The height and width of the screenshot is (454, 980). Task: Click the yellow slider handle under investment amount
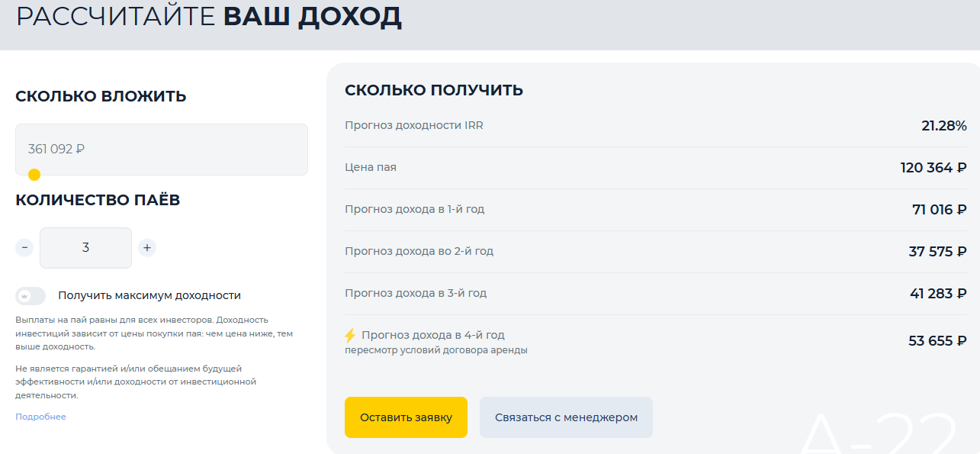coord(34,175)
